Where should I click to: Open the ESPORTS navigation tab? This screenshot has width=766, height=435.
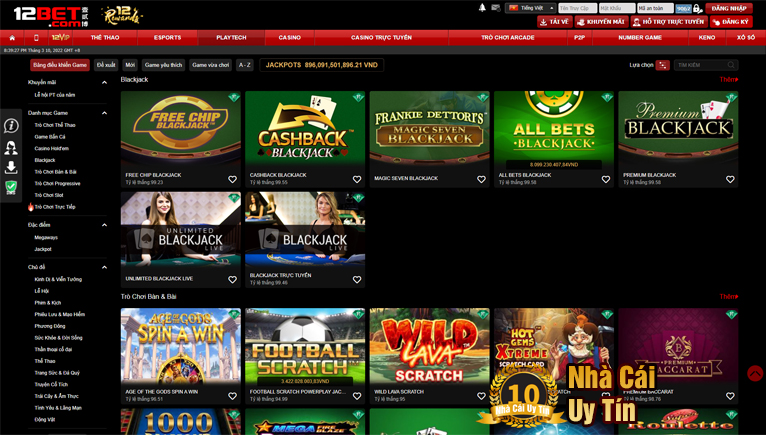pos(167,37)
